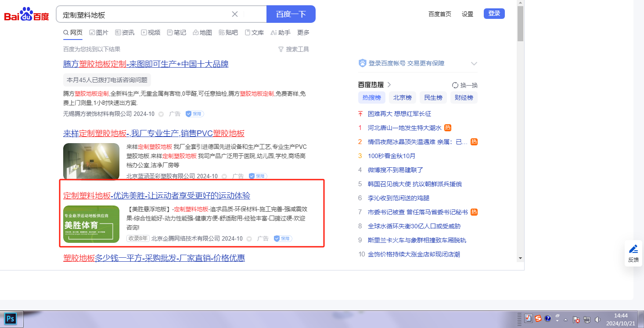Click the search query input field
Viewport: 644px width, 328px height.
[145, 14]
